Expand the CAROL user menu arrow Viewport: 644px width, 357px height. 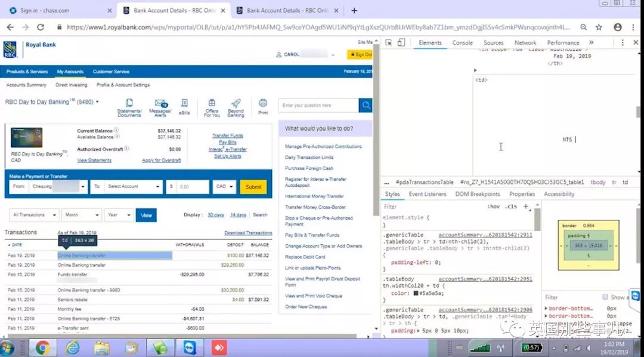click(333, 55)
